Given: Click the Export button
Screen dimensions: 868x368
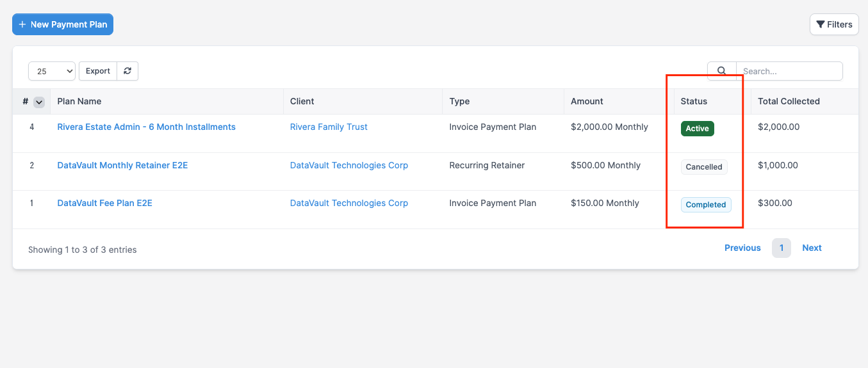Looking at the screenshot, I should click(x=98, y=71).
